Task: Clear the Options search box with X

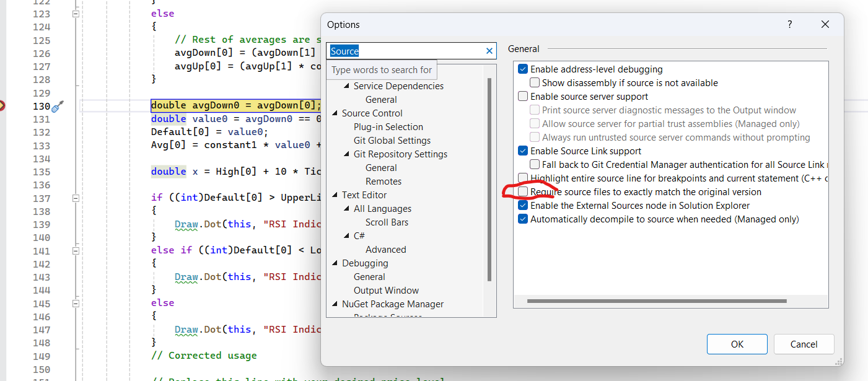Action: (489, 51)
